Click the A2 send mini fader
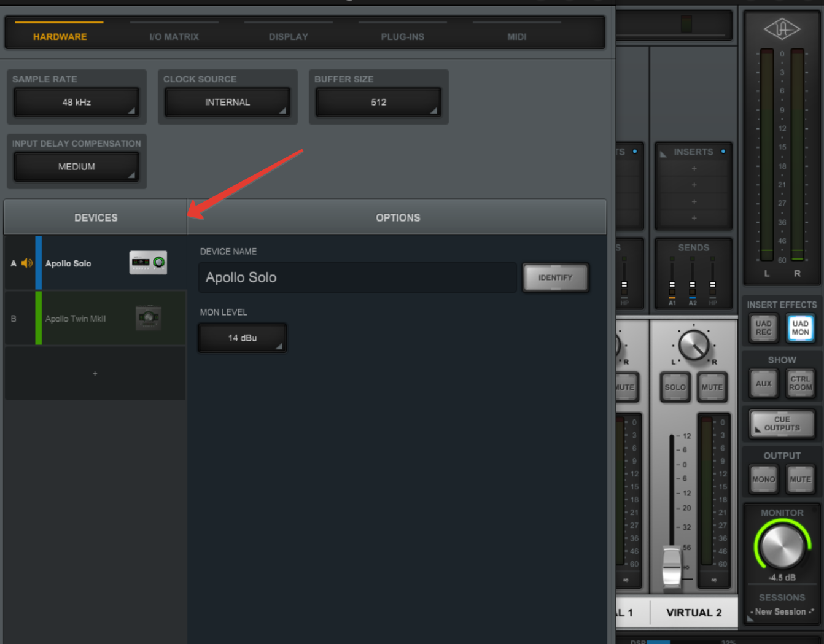The height and width of the screenshot is (644, 824). 692,285
